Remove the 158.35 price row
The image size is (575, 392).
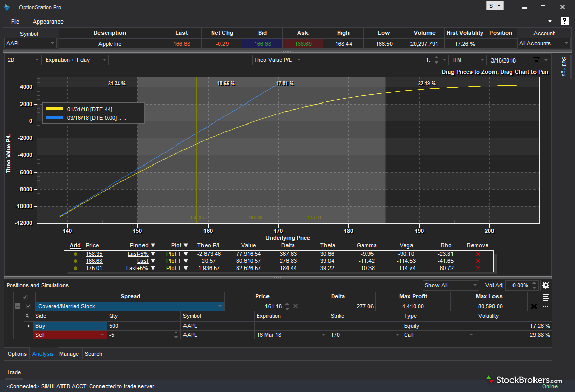point(478,254)
